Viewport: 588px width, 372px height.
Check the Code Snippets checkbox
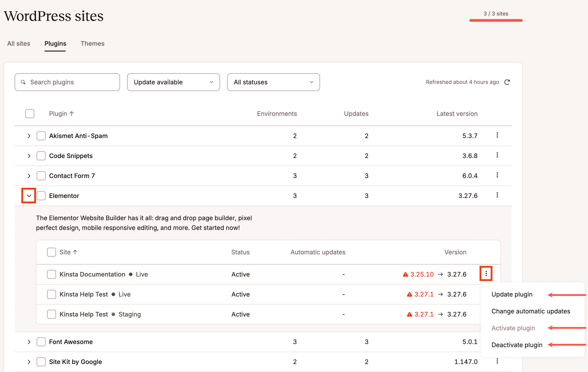click(x=41, y=156)
